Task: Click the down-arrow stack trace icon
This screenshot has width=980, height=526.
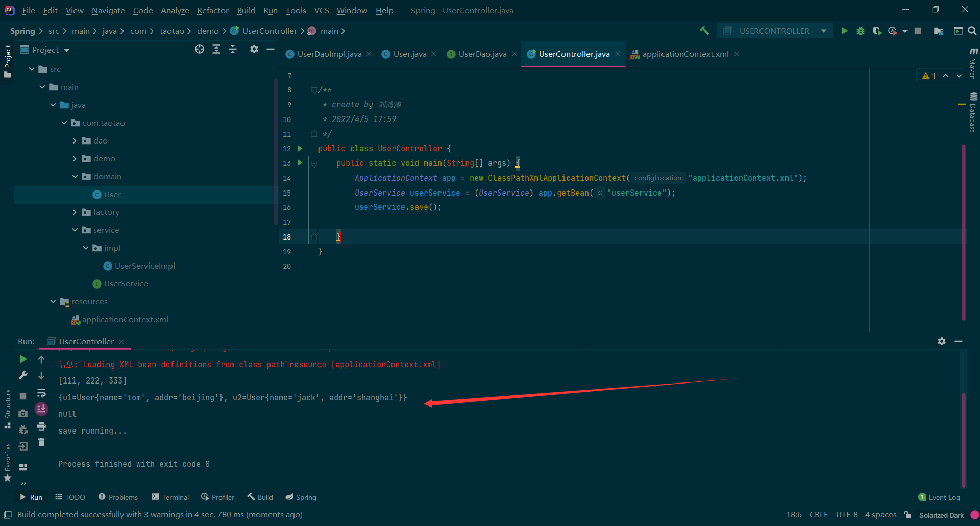Action: [x=41, y=376]
